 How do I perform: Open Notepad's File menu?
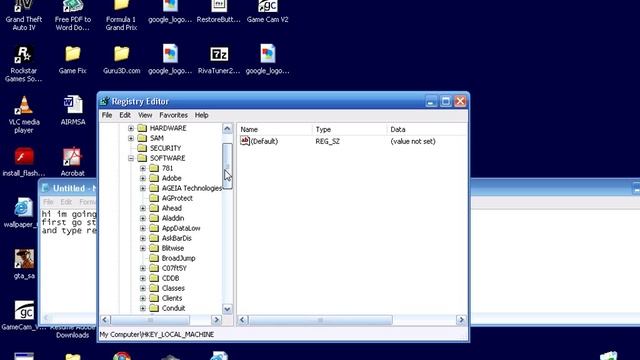pyautogui.click(x=48, y=202)
